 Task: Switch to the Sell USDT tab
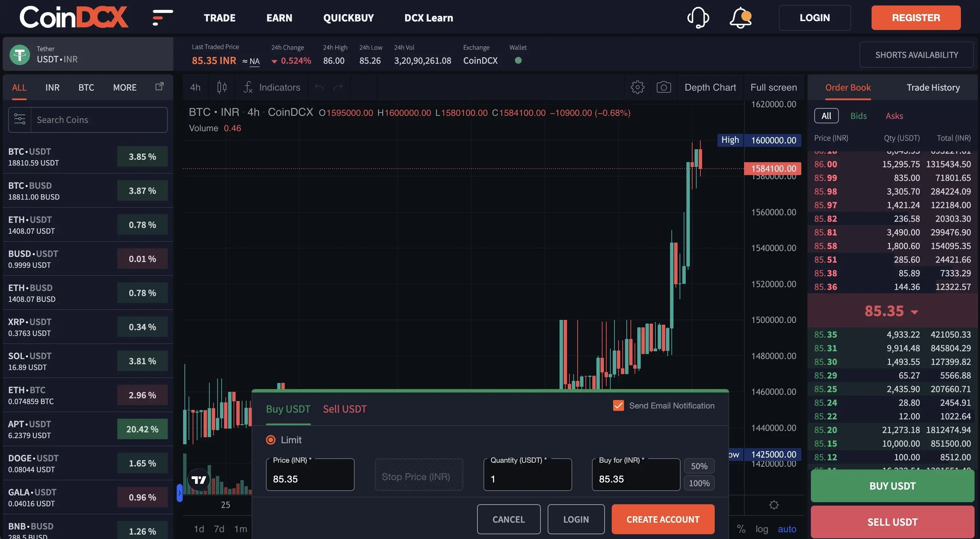coord(344,409)
